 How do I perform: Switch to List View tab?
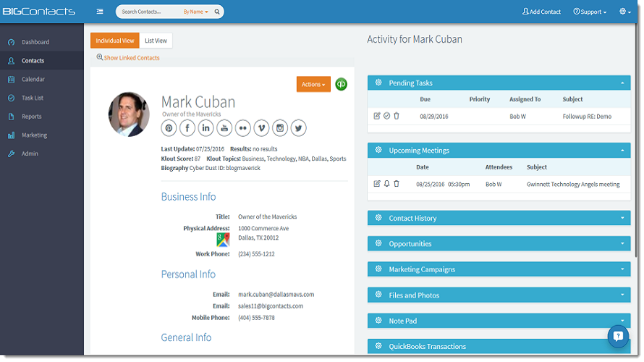[156, 41]
